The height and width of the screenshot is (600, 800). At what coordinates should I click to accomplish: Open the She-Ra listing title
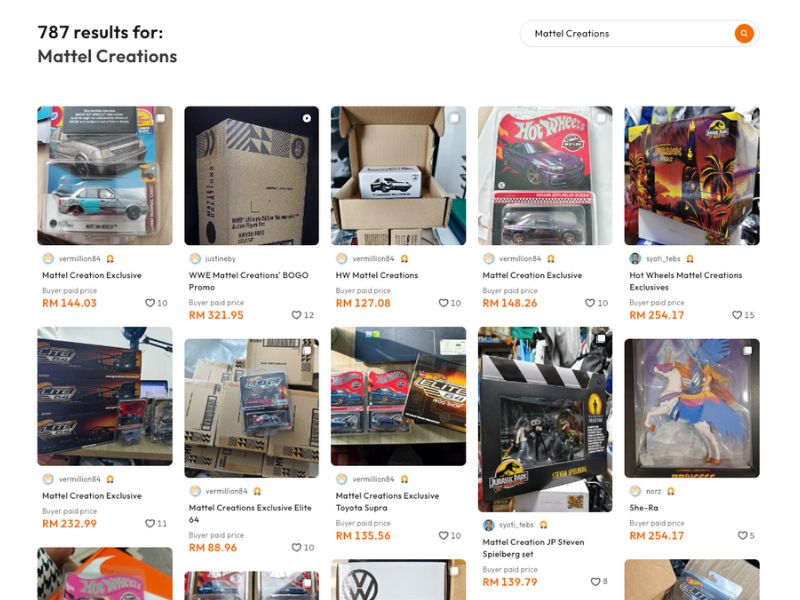[644, 507]
